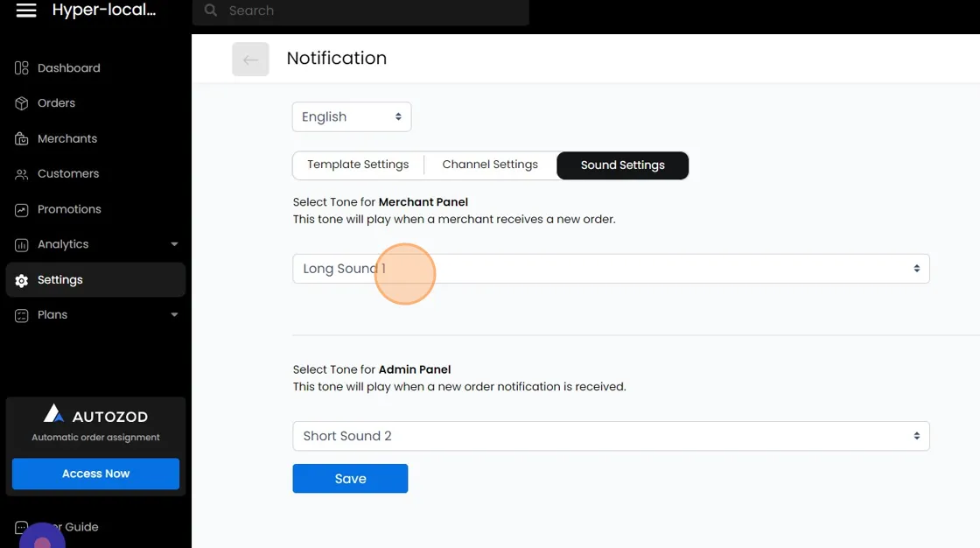Image resolution: width=980 pixels, height=548 pixels.
Task: Click the search magnifier icon
Action: 211,11
